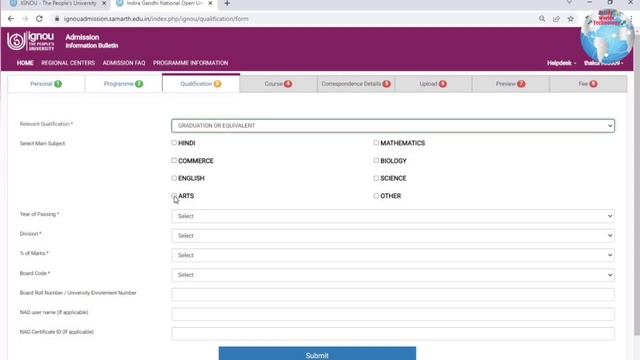Expand the Division dropdown
The image size is (640, 360).
coord(393,236)
